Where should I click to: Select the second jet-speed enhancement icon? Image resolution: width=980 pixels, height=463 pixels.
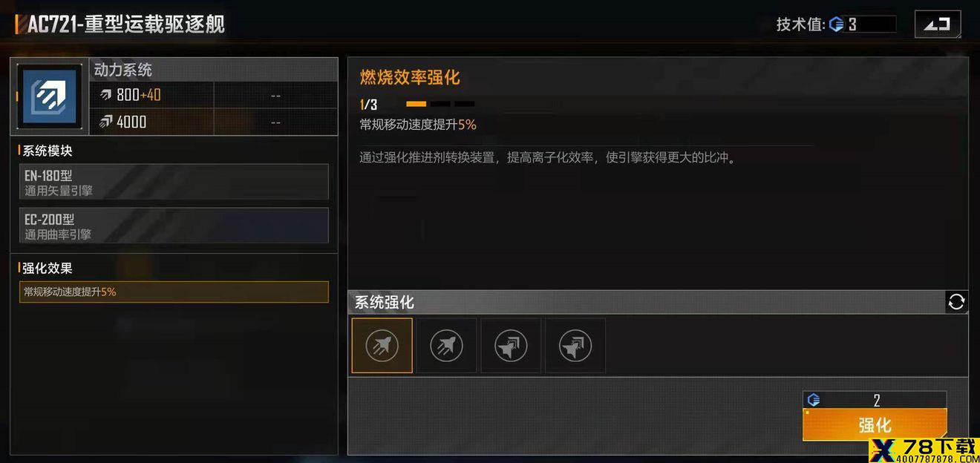pyautogui.click(x=446, y=345)
